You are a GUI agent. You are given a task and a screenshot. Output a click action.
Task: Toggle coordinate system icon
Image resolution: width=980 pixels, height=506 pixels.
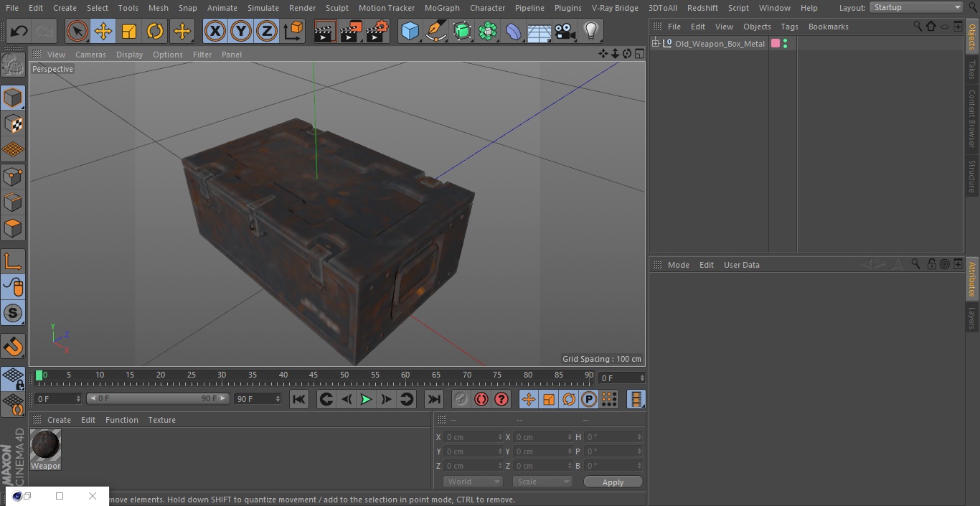[x=293, y=31]
